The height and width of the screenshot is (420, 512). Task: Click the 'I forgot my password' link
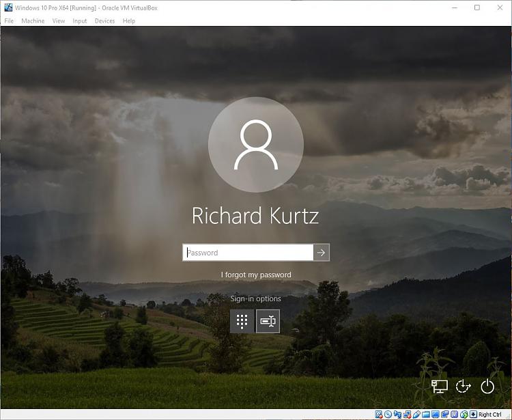pyautogui.click(x=256, y=275)
